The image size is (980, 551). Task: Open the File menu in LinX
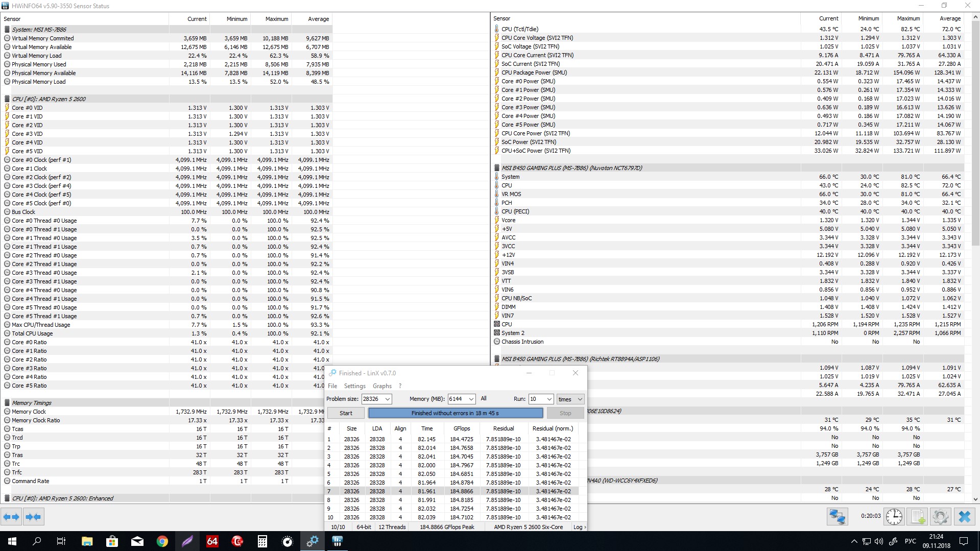(x=332, y=386)
